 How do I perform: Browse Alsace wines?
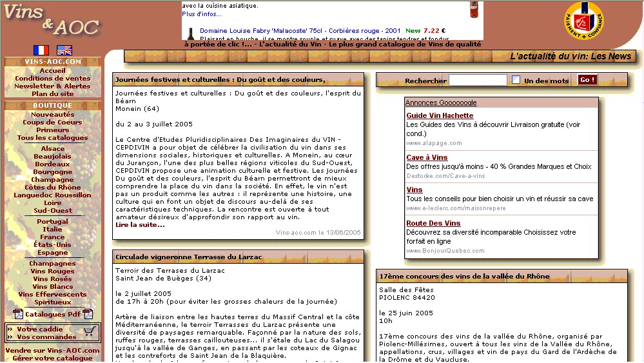[x=53, y=149]
